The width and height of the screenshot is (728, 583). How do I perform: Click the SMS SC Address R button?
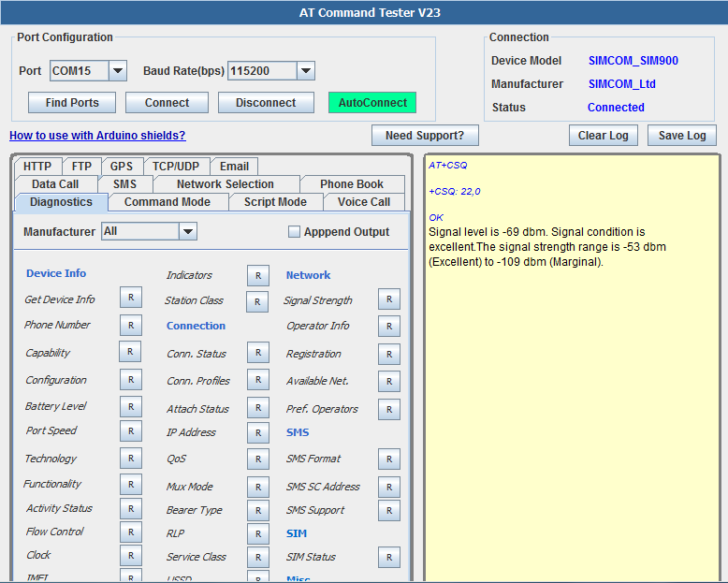pyautogui.click(x=389, y=487)
